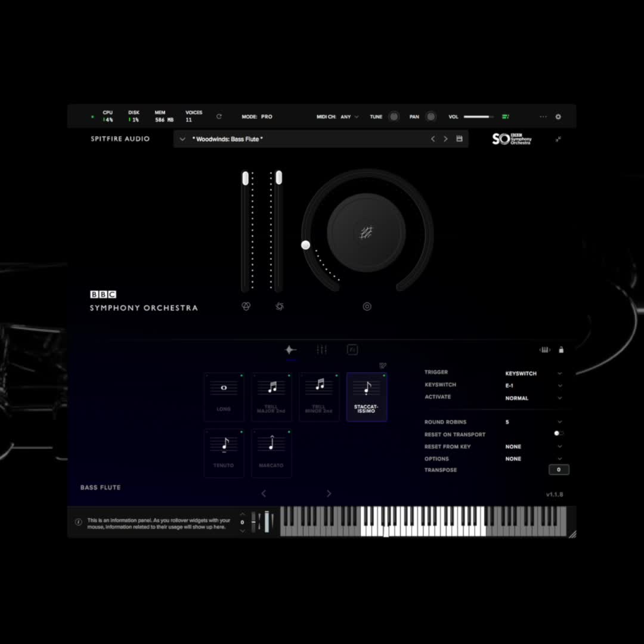The image size is (644, 644).
Task: Click the green status dot beside CPU
Action: pyautogui.click(x=92, y=117)
